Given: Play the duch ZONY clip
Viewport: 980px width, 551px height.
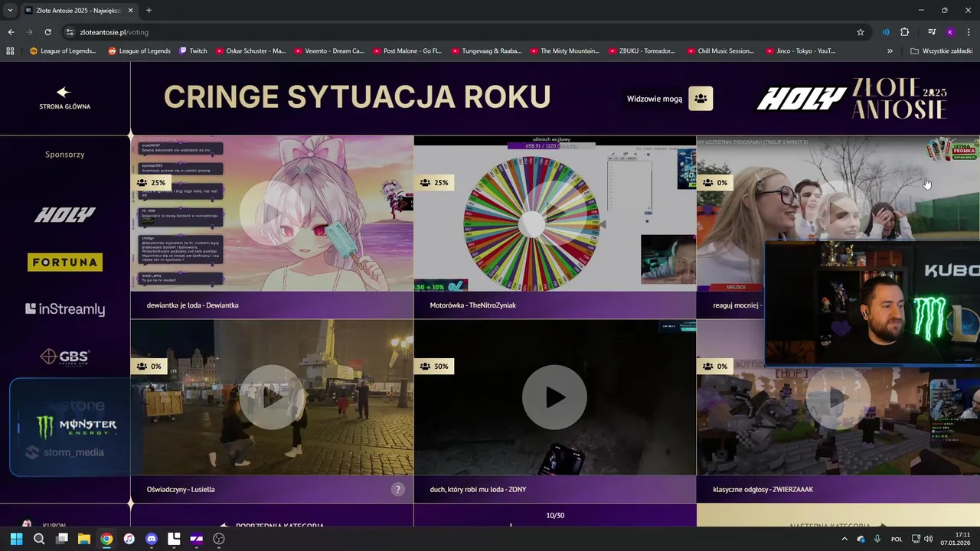Looking at the screenshot, I should (x=554, y=397).
